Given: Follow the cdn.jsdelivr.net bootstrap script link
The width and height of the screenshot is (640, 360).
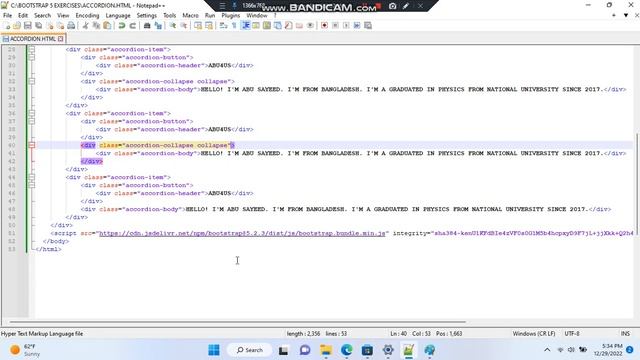Looking at the screenshot, I should 242,233.
